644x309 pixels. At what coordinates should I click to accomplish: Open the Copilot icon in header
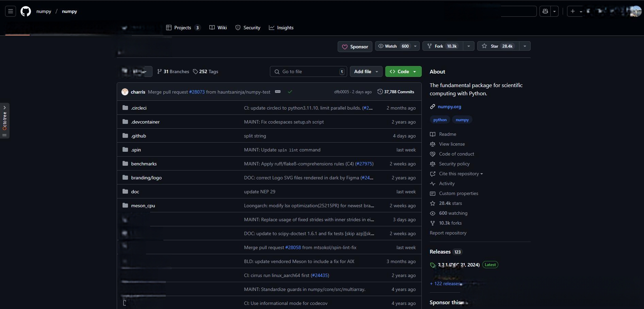click(545, 11)
